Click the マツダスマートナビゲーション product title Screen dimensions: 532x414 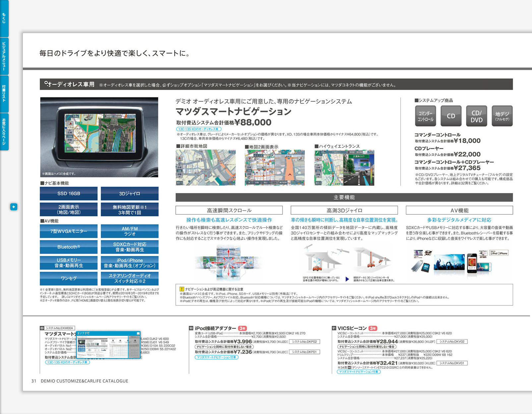[x=233, y=112]
